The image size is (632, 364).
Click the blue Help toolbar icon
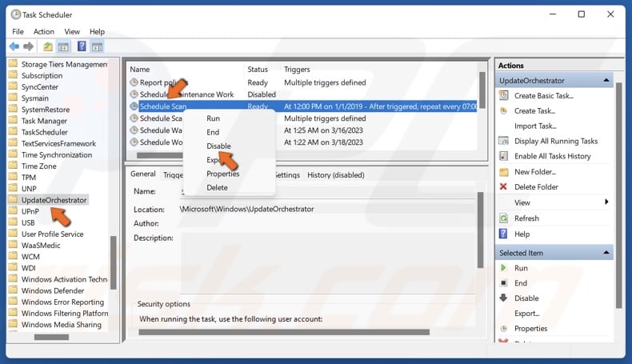[x=82, y=46]
